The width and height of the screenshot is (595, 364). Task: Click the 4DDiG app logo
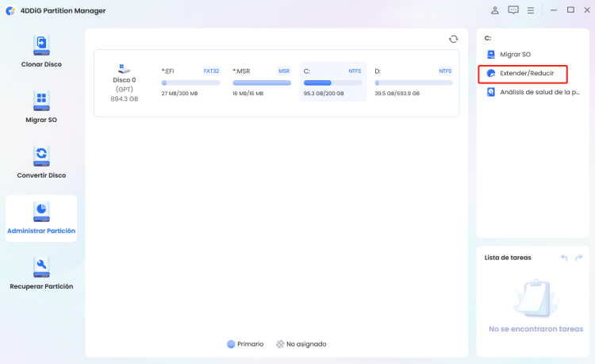pyautogui.click(x=10, y=10)
